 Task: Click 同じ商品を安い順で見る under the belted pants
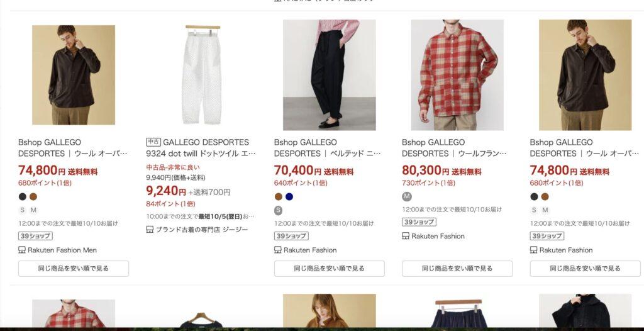(330, 269)
